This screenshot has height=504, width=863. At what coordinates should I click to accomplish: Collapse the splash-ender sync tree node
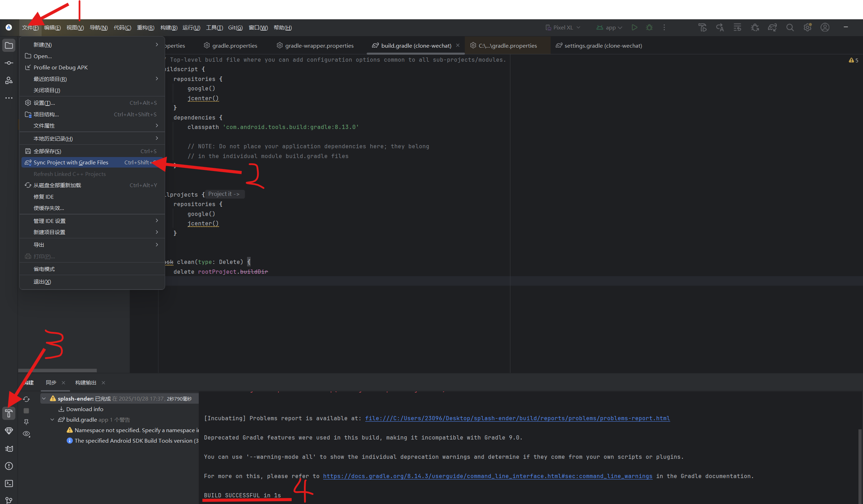(x=44, y=399)
